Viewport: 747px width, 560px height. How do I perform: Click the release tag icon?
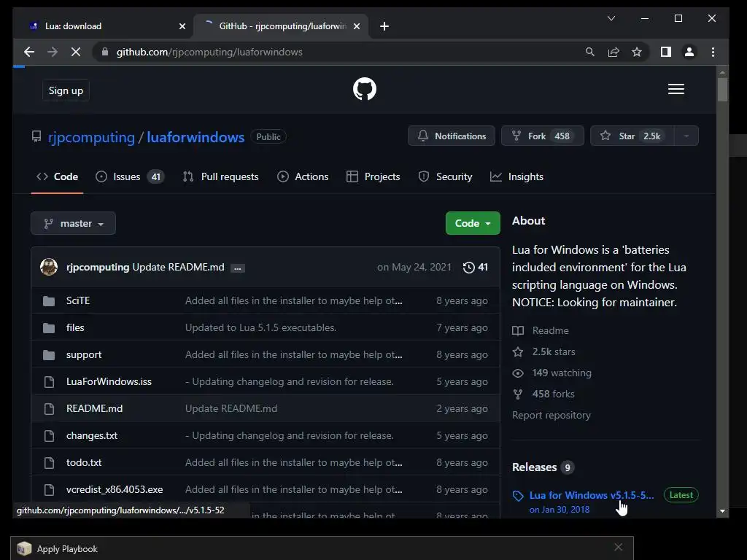coord(518,496)
